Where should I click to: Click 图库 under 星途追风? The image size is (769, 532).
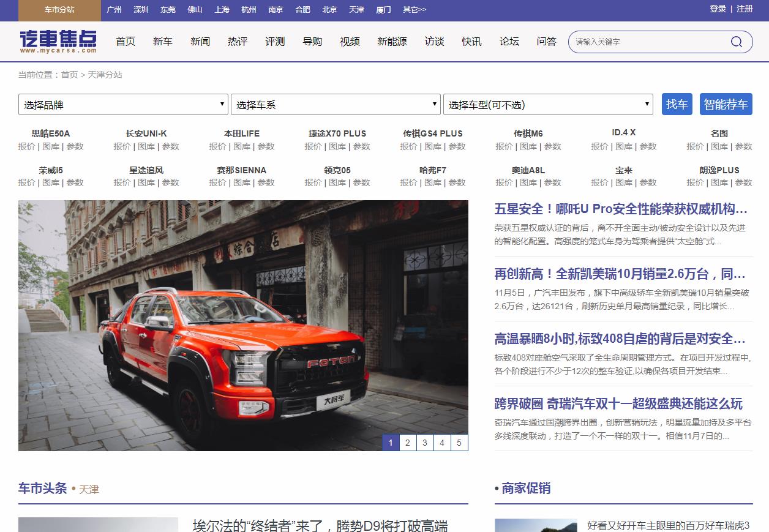(x=146, y=182)
